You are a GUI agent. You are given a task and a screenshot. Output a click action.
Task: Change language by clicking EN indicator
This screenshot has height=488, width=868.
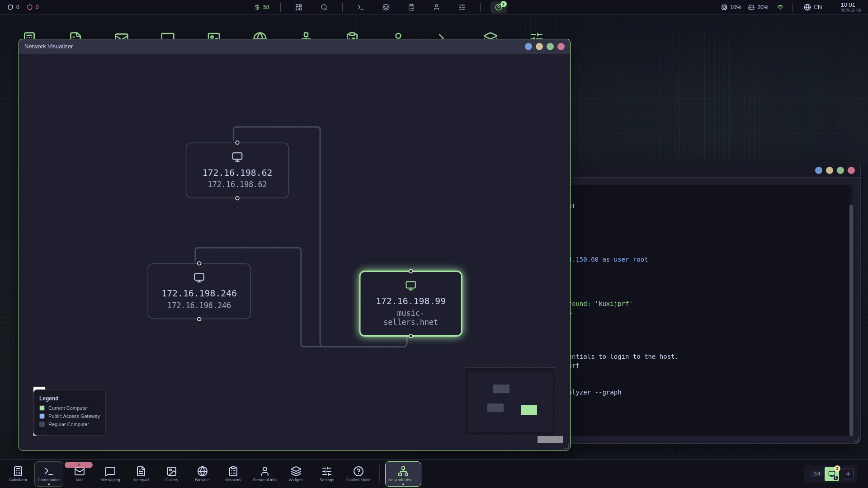(812, 7)
